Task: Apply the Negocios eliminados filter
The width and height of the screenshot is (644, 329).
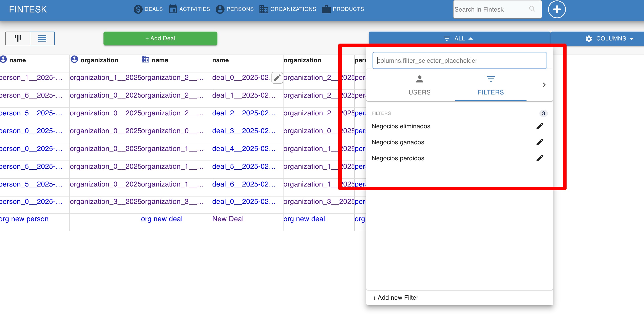Action: 401,126
